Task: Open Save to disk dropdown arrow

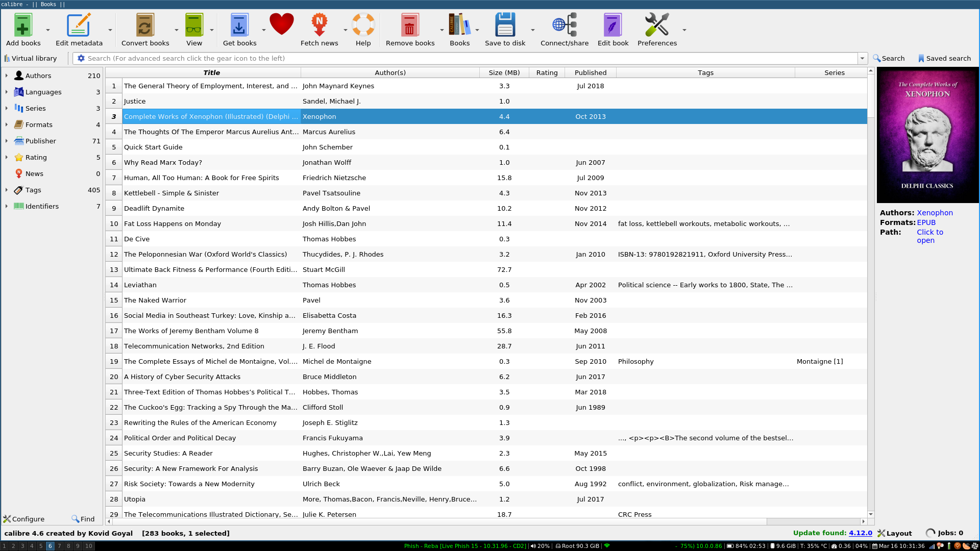Action: pyautogui.click(x=533, y=30)
